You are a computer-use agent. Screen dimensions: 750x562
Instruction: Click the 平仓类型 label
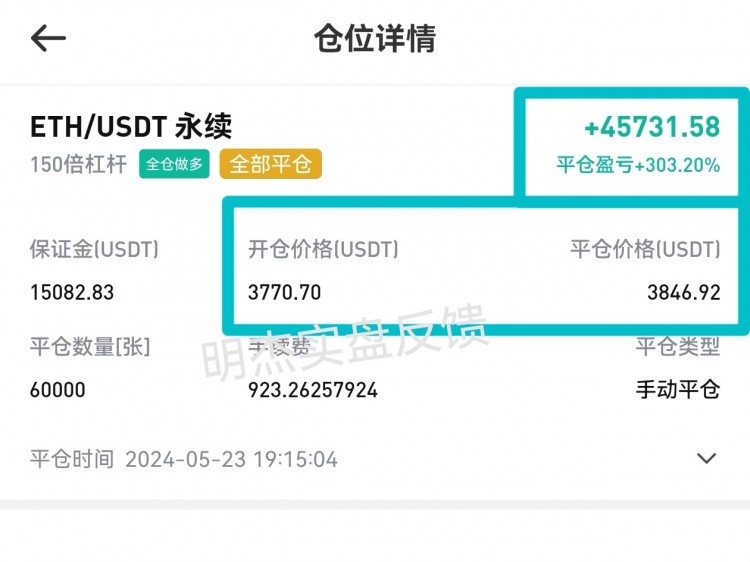click(x=678, y=346)
